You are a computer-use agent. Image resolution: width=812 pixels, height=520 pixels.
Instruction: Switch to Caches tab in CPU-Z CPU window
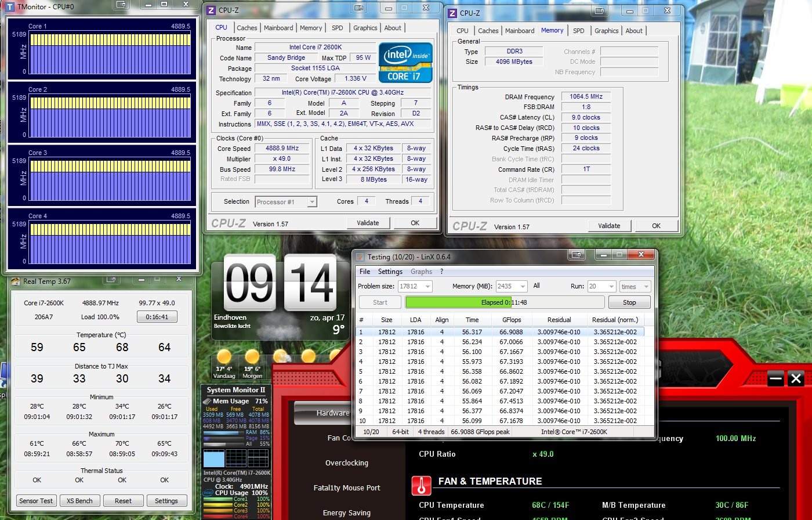tap(247, 28)
